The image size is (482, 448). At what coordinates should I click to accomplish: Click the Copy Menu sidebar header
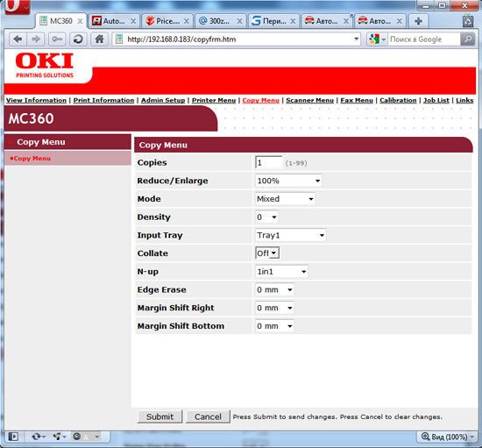(67, 142)
